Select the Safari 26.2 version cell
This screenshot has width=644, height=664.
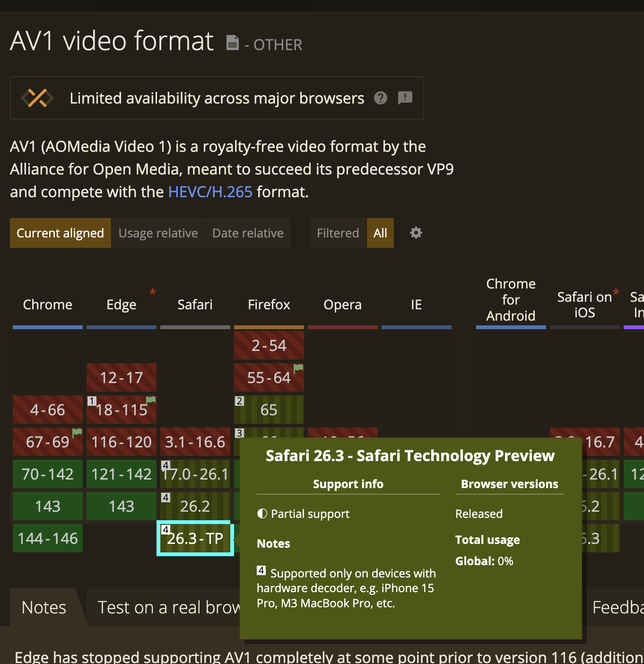195,506
